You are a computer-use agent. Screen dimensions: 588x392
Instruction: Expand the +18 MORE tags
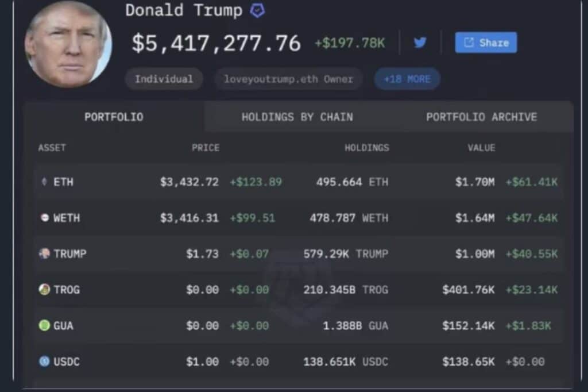pos(407,79)
